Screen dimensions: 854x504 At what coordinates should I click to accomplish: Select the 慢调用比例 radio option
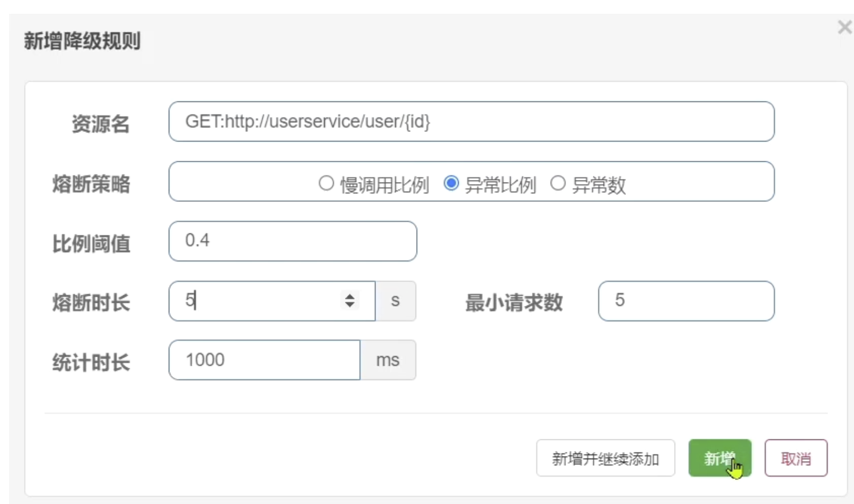(326, 184)
